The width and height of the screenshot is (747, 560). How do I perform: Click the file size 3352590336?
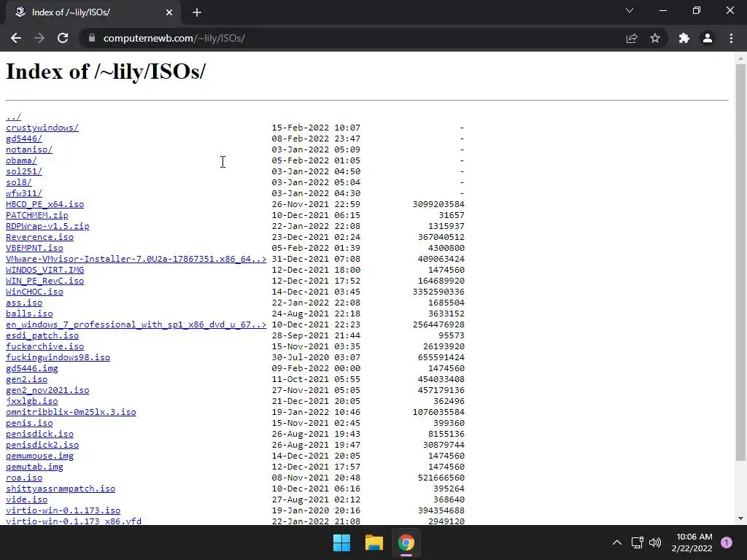point(438,292)
